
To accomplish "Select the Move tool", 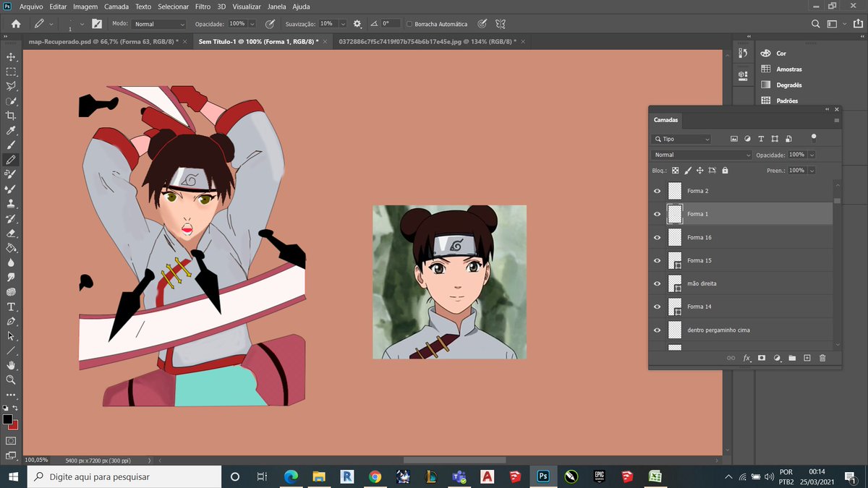I will pos(11,56).
